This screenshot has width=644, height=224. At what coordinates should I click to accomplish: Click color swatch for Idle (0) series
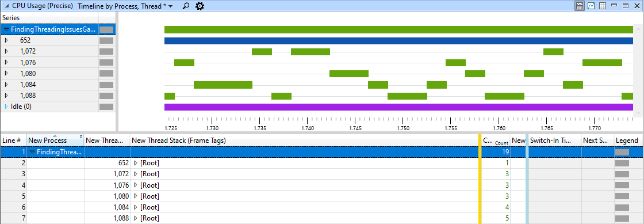(x=106, y=107)
